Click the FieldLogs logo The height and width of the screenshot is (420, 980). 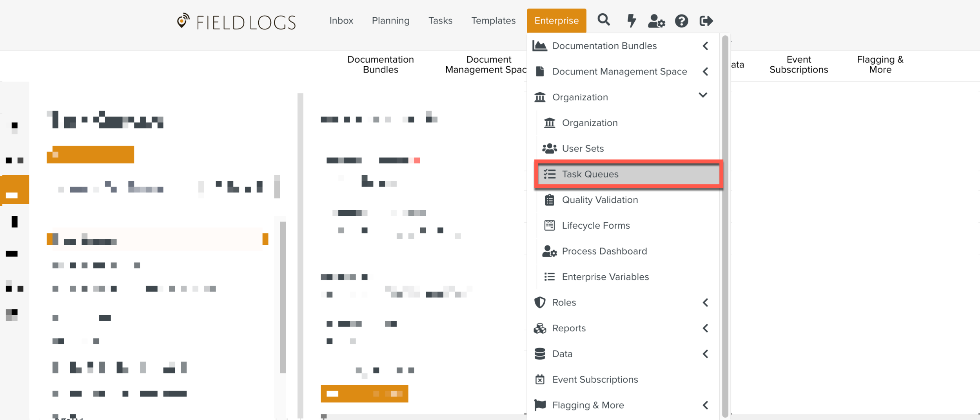237,22
